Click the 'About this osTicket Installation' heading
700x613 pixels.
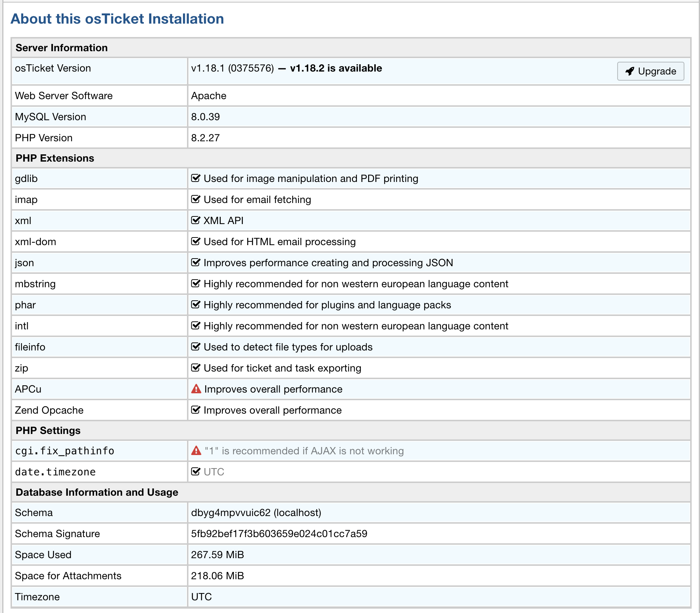click(117, 19)
